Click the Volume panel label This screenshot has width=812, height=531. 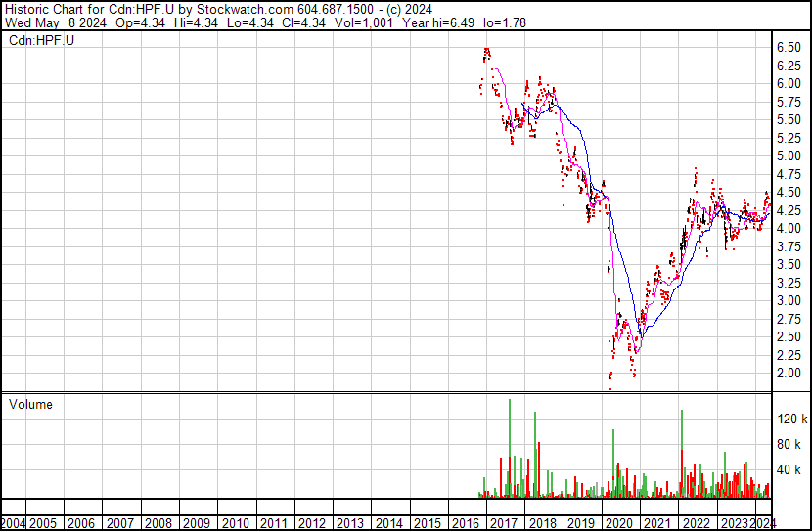31,405
